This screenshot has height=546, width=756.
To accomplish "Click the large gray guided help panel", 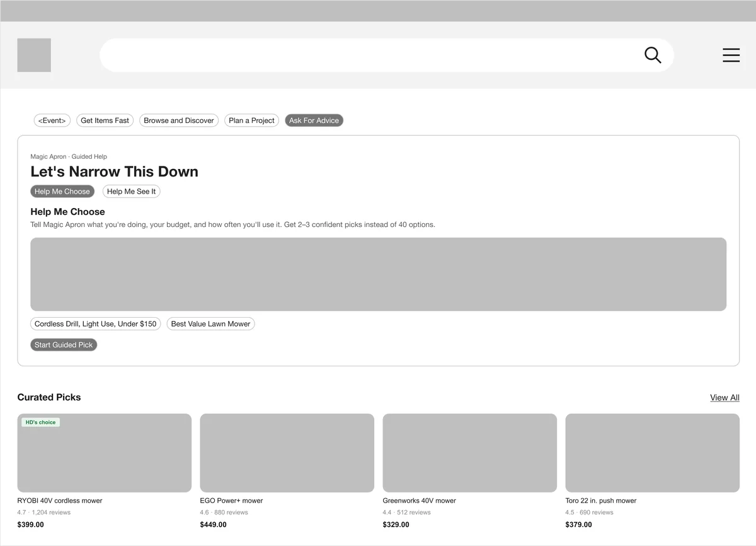I will pos(378,274).
